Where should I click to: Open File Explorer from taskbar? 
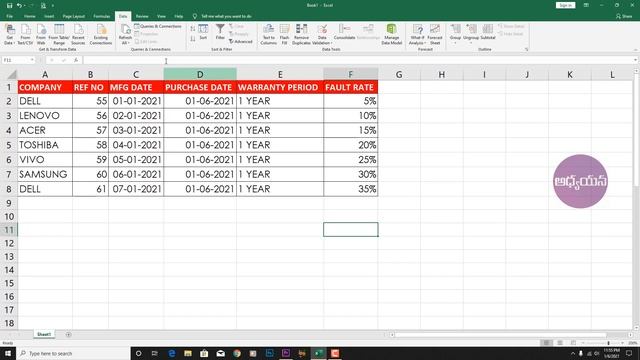188,353
